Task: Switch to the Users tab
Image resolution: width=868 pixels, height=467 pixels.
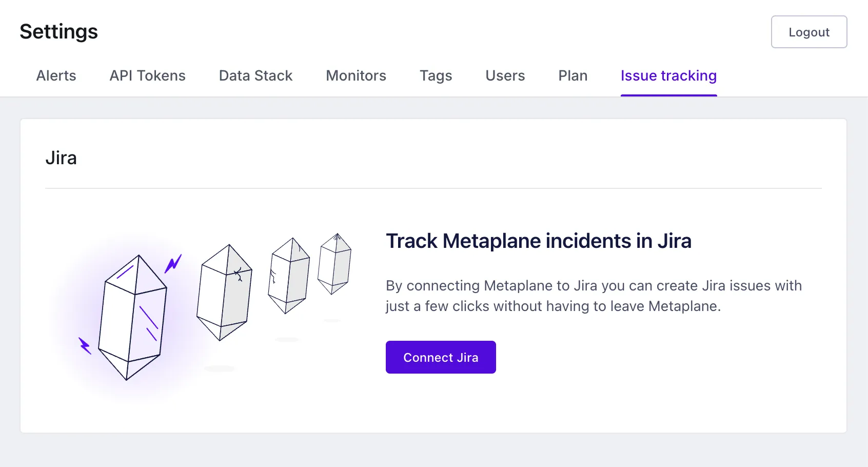Action: (505, 75)
